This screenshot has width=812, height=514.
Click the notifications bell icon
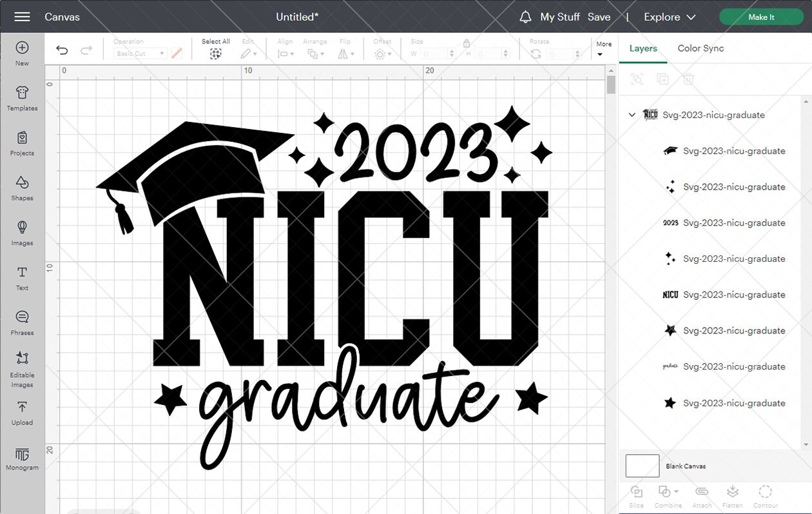click(525, 17)
